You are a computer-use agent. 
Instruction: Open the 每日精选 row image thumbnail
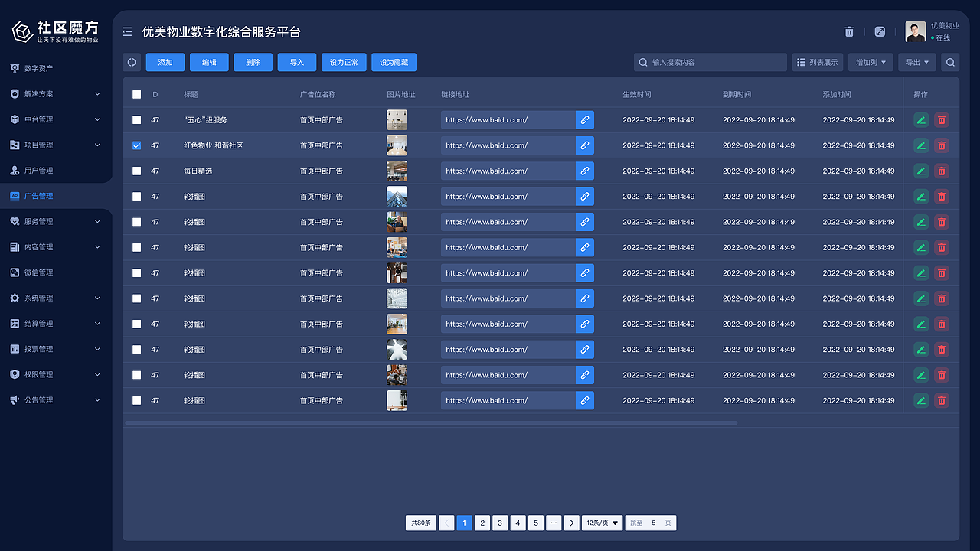[x=397, y=171]
